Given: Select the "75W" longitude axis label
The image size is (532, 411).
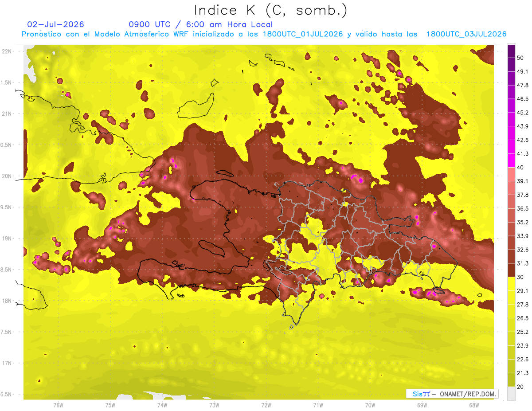Looking at the screenshot, I should click(x=110, y=405).
